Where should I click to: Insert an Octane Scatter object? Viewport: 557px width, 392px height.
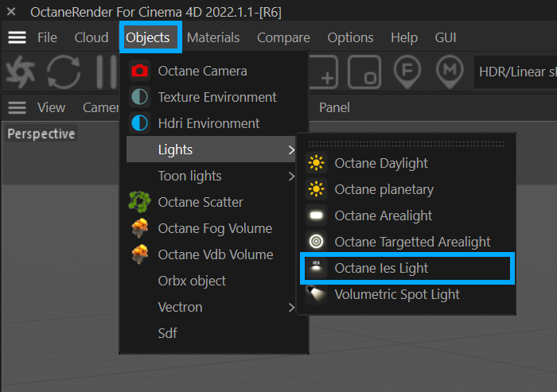[201, 202]
